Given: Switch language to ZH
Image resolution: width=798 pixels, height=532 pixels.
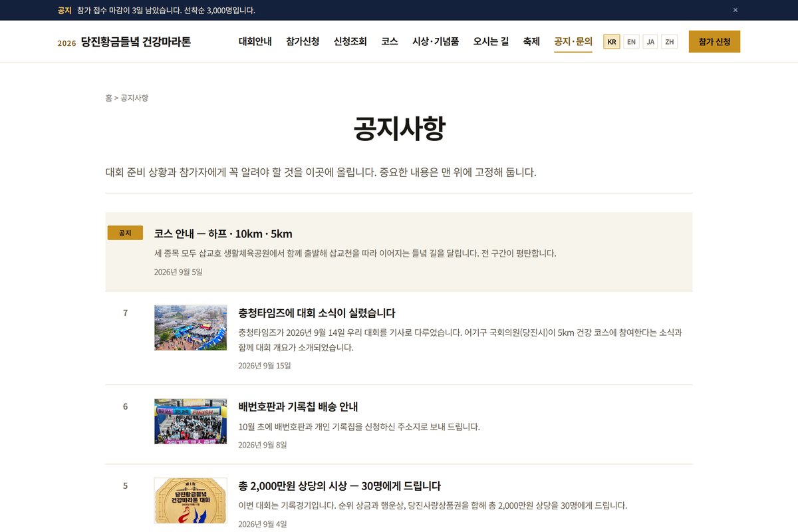Looking at the screenshot, I should (x=670, y=42).
